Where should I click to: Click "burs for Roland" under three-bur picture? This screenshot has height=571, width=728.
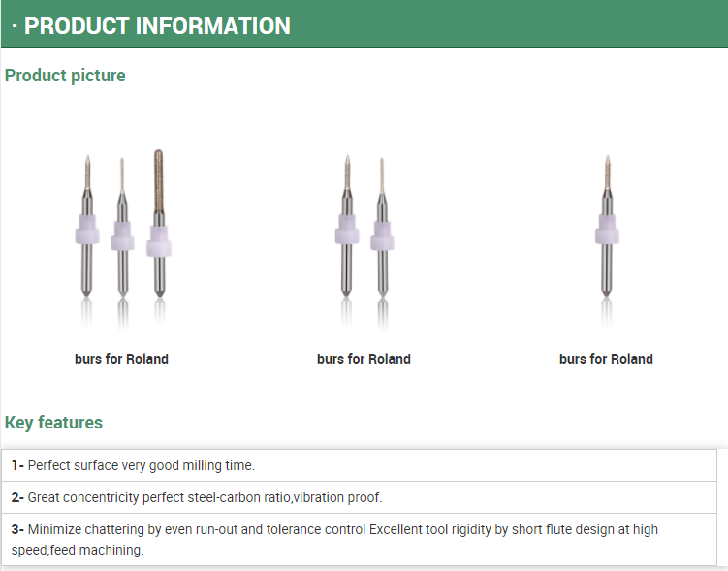[121, 359]
